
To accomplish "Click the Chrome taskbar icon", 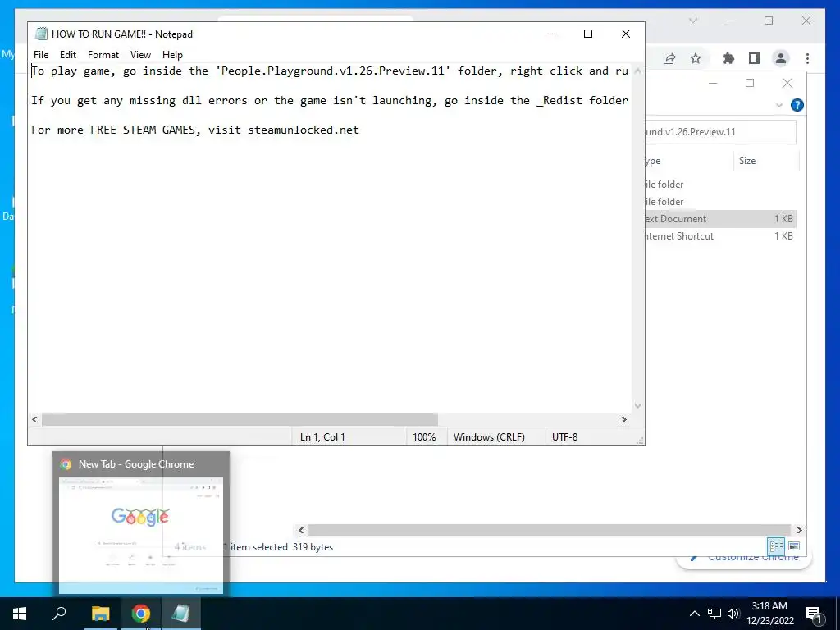I will click(141, 614).
